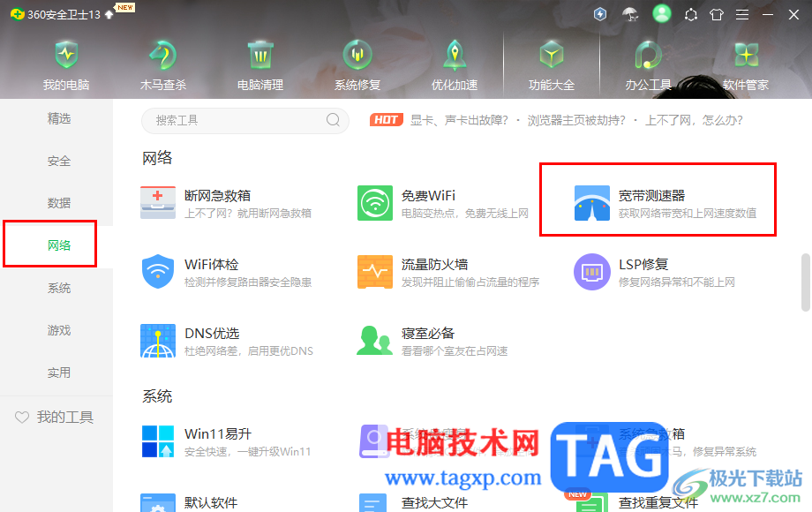
Task: Open 软件管家 clover icon
Action: coord(746,55)
